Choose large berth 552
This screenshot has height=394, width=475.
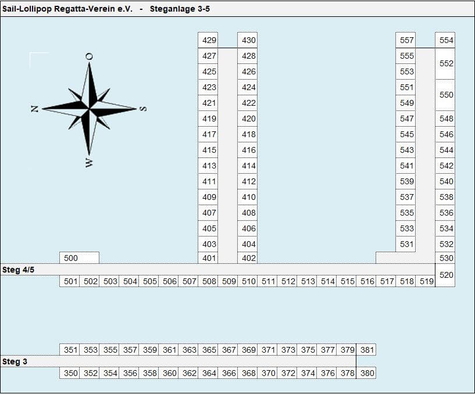pyautogui.click(x=445, y=64)
